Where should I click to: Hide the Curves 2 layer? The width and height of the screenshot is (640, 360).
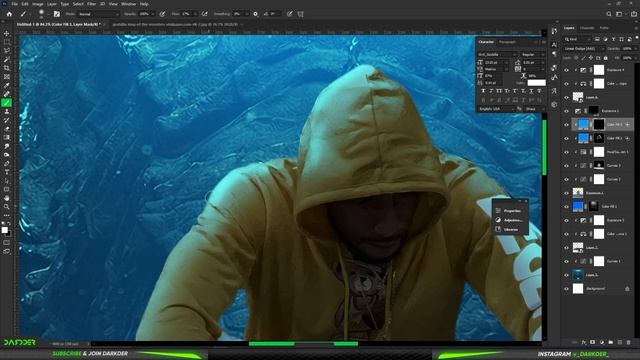(x=566, y=179)
